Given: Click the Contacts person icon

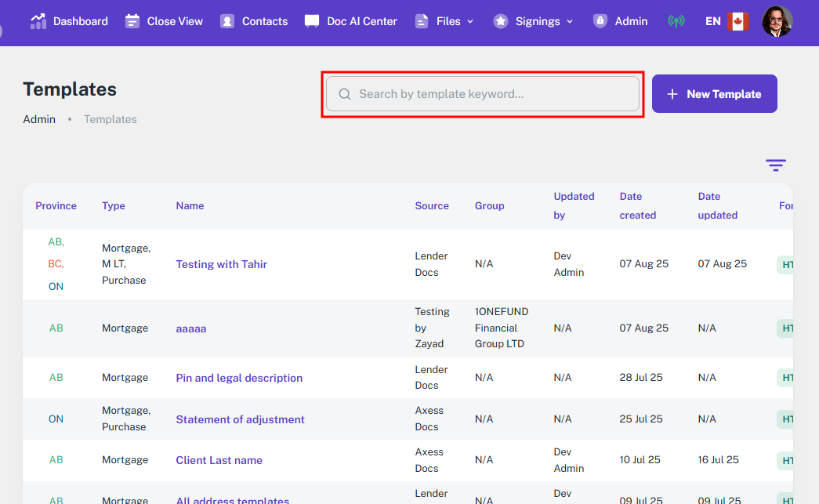Looking at the screenshot, I should point(227,21).
